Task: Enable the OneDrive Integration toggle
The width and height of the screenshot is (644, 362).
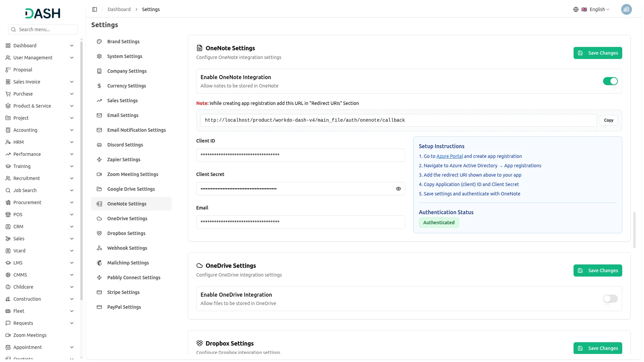Action: coord(610,299)
